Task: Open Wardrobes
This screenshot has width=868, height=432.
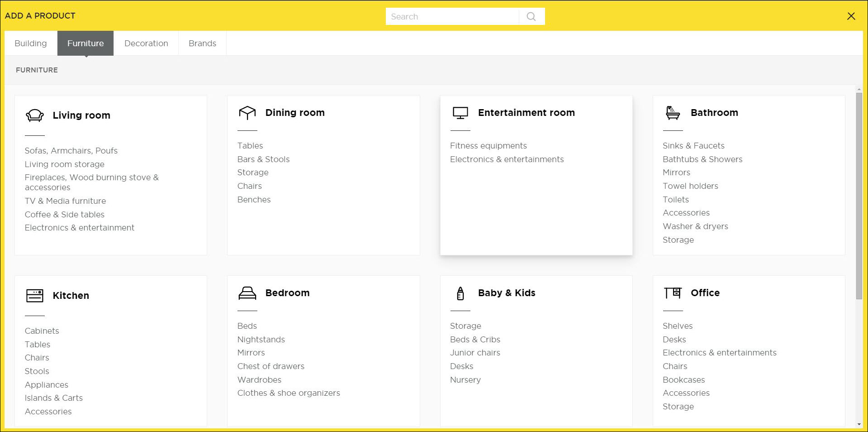Action: click(259, 380)
